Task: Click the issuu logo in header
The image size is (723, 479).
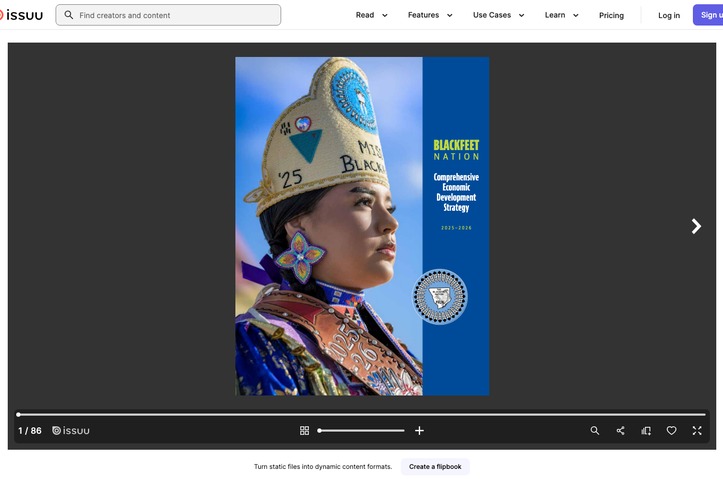Action: 21,15
